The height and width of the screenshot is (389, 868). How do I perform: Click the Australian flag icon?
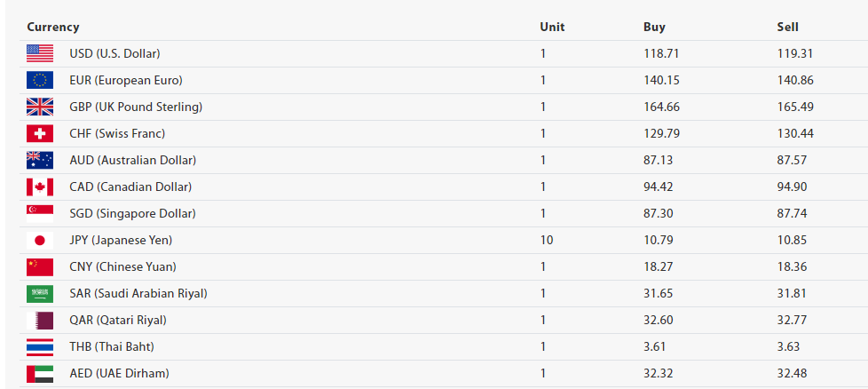(40, 160)
